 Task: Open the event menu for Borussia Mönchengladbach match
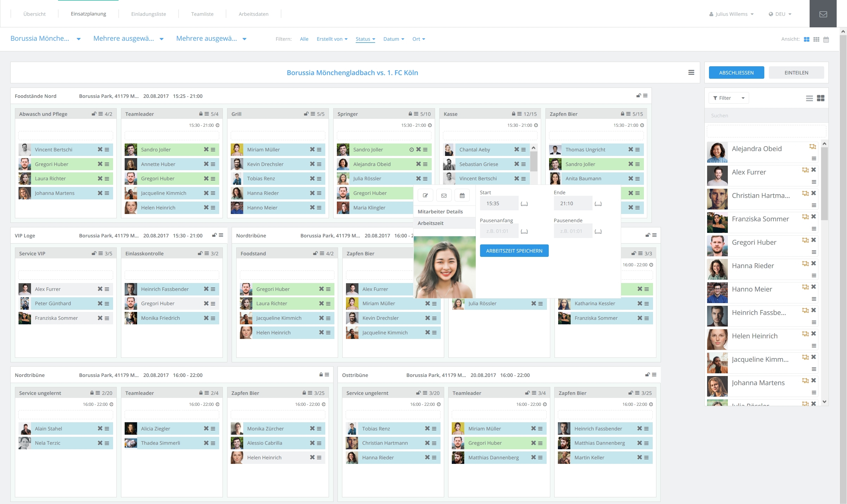[691, 72]
